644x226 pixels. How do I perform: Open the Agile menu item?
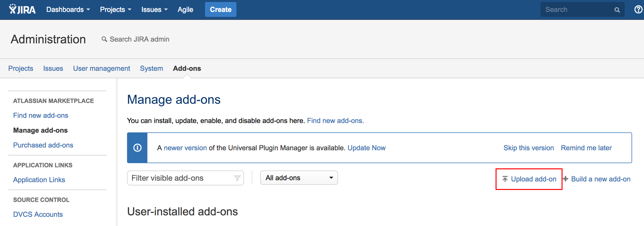coord(185,10)
